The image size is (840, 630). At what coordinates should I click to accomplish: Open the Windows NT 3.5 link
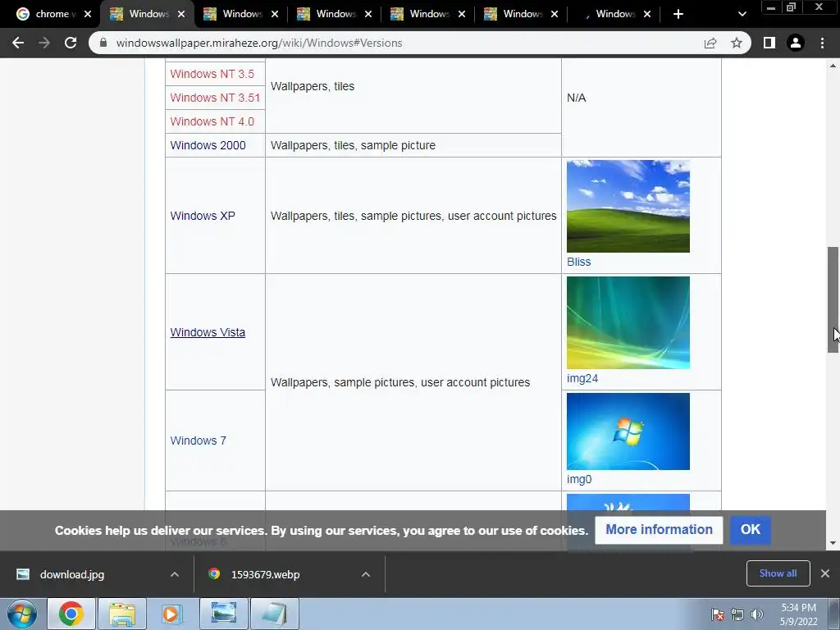click(212, 74)
